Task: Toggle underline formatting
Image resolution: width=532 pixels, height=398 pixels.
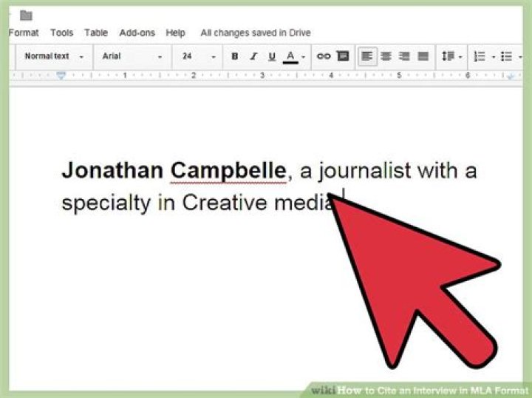Action: 272,56
